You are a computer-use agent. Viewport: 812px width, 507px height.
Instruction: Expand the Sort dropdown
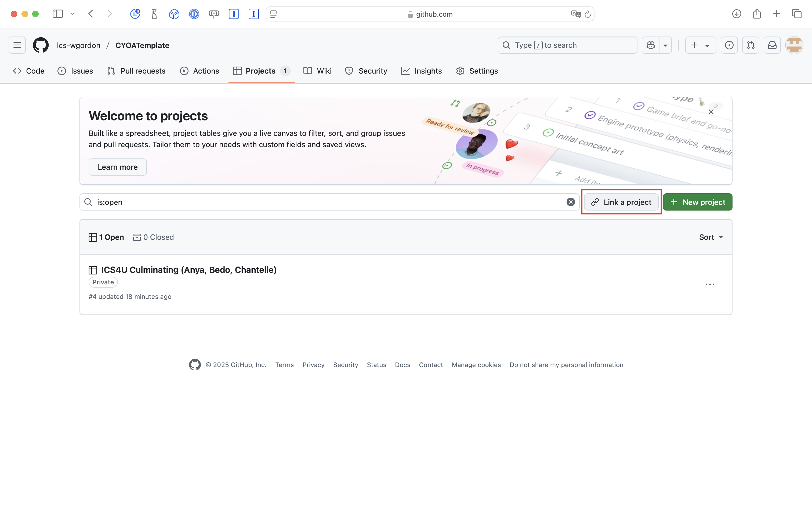711,237
